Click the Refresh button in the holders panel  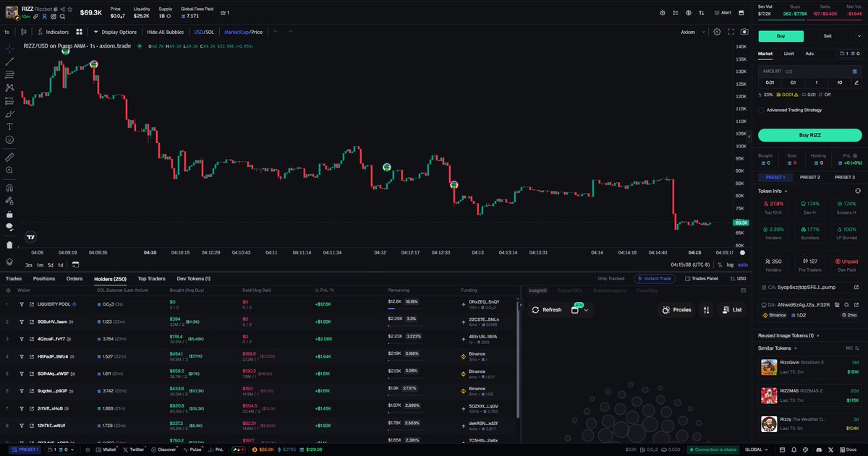point(549,309)
